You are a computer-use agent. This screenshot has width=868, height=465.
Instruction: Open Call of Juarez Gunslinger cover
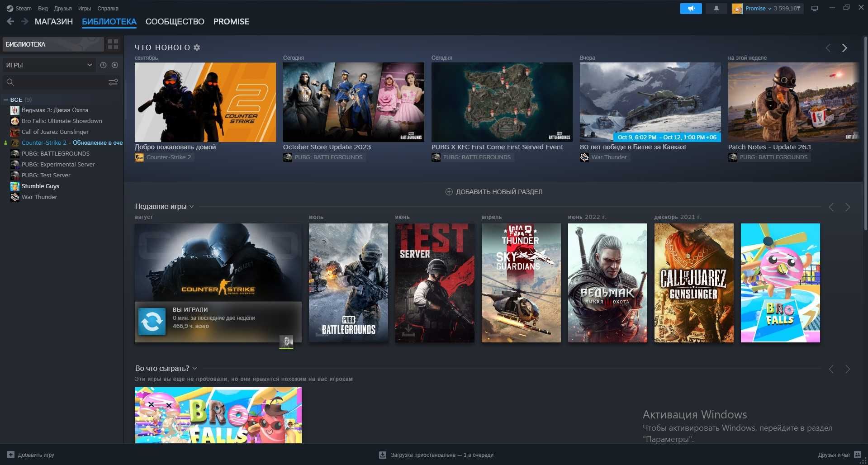[x=694, y=283]
